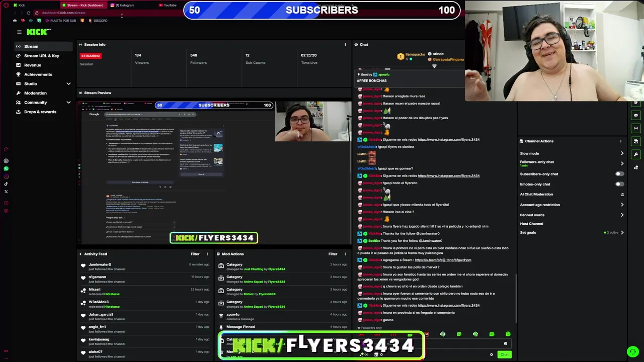Open the Mod Actions options menu
The width and height of the screenshot is (644, 362).
(345, 254)
